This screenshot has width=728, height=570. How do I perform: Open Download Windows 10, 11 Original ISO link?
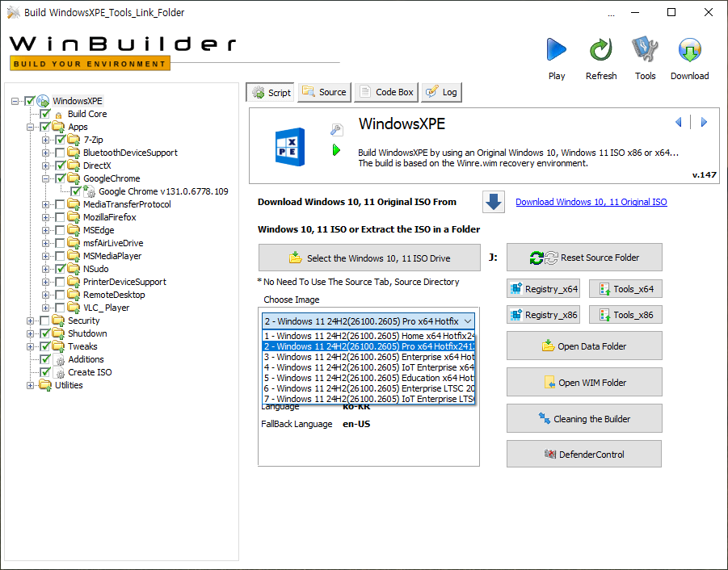click(x=591, y=202)
